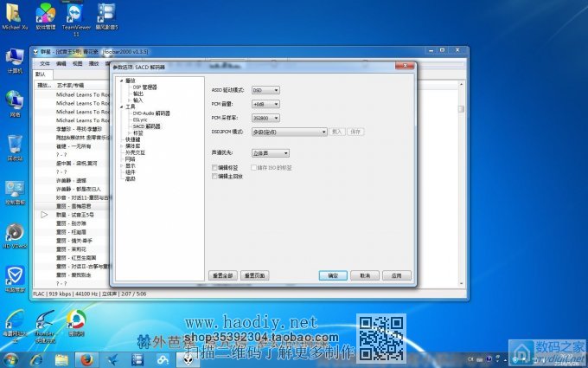The width and height of the screenshot is (588, 368).
Task: Click the Firefox icon in the taskbar
Action: coord(86,358)
